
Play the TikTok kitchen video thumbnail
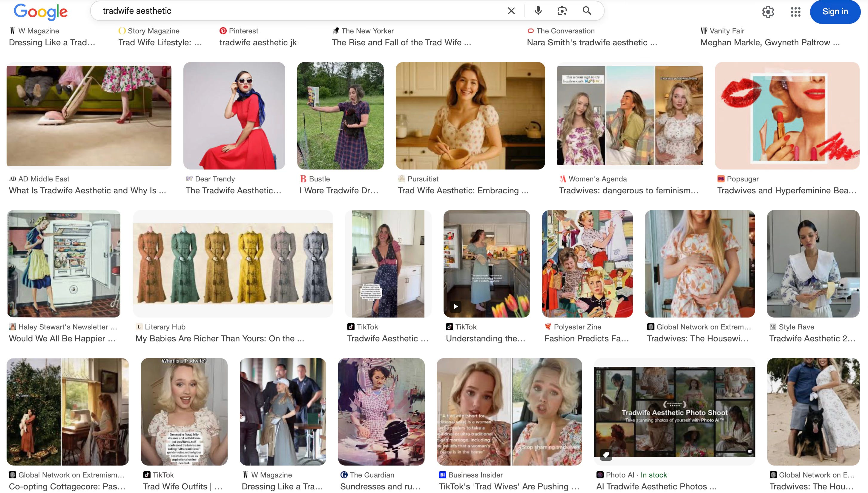pos(456,306)
